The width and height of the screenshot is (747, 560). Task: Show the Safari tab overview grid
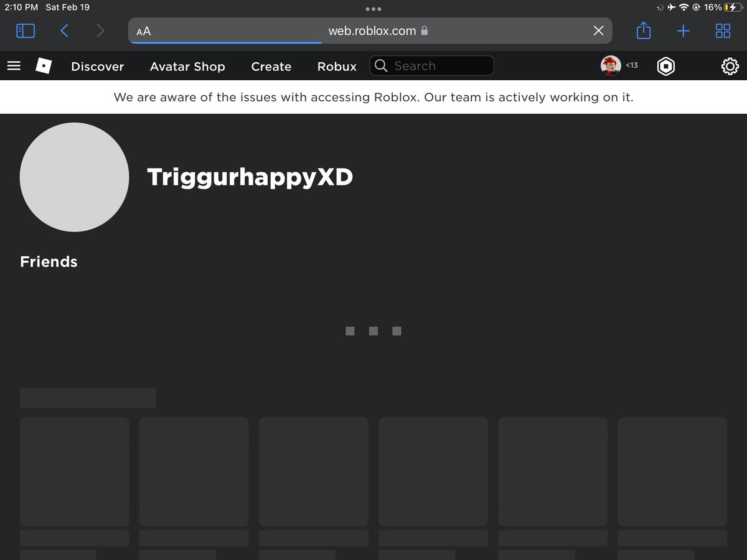pyautogui.click(x=723, y=30)
